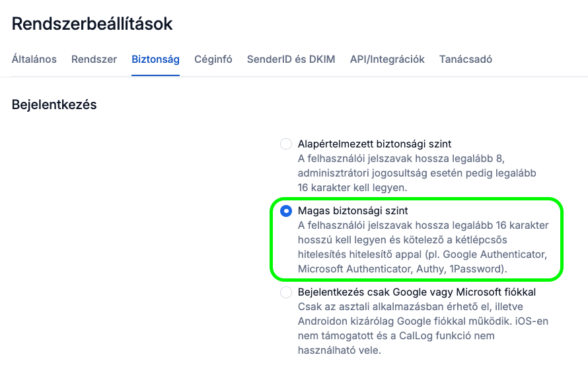This screenshot has width=588, height=371.
Task: Open the Általános tab
Action: (x=34, y=59)
